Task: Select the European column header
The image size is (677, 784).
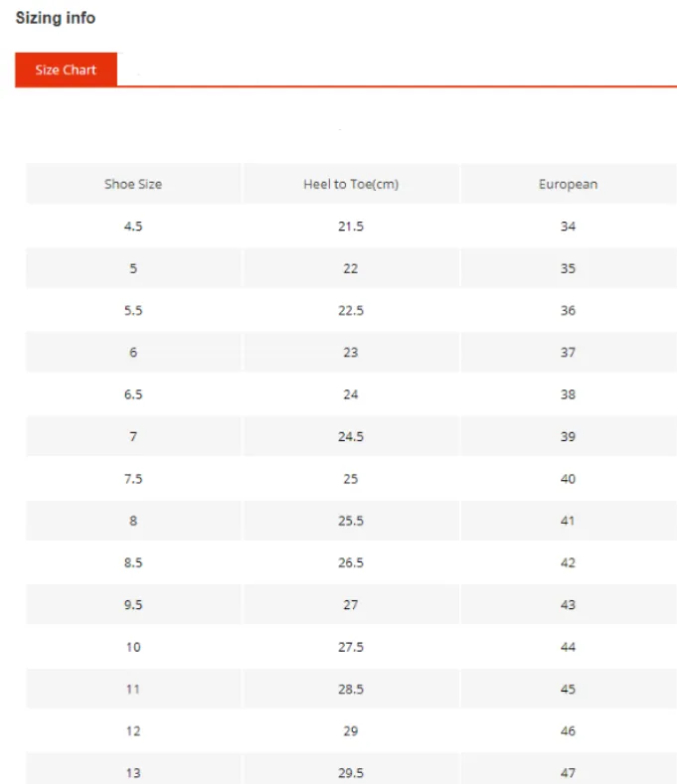Action: point(569,184)
